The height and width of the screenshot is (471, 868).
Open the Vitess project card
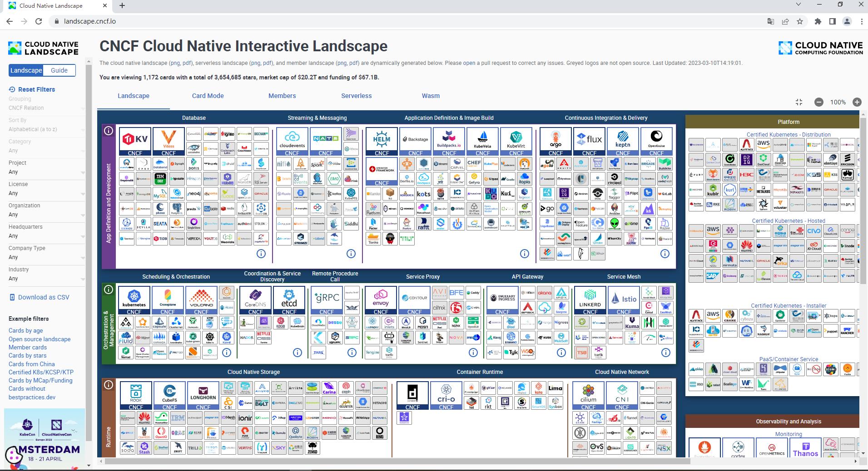(169, 142)
